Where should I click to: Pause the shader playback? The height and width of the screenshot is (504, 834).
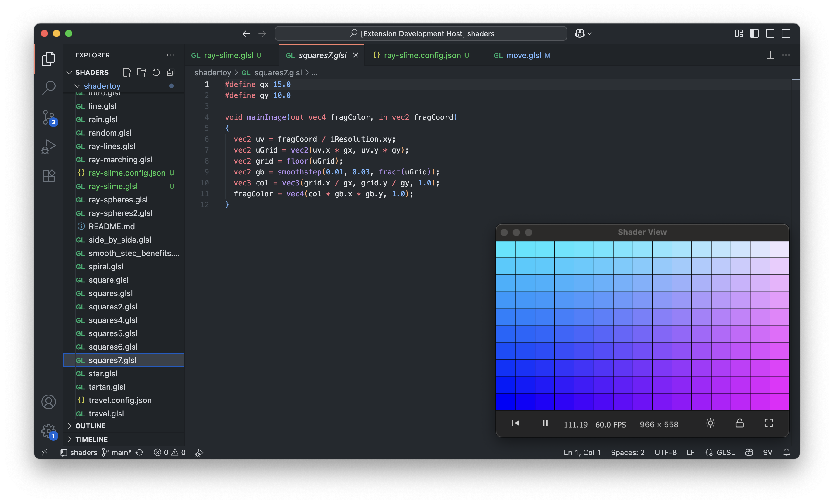tap(545, 423)
